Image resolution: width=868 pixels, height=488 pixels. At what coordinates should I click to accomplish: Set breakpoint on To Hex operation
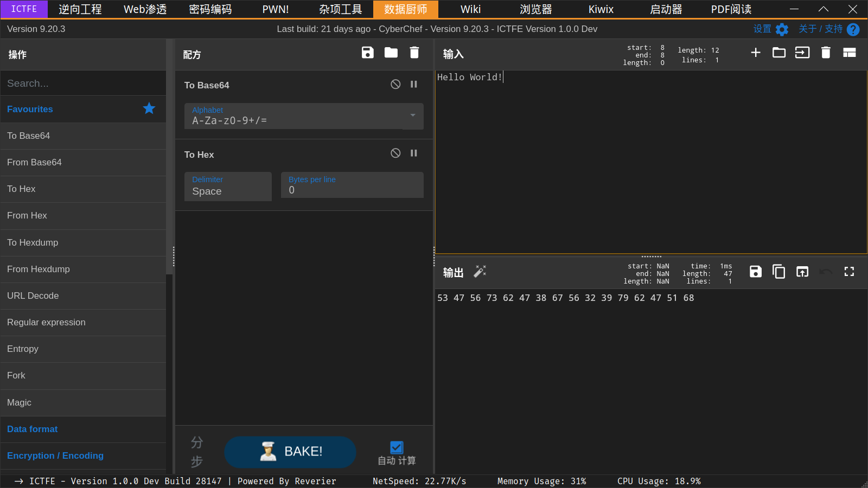[x=414, y=153]
